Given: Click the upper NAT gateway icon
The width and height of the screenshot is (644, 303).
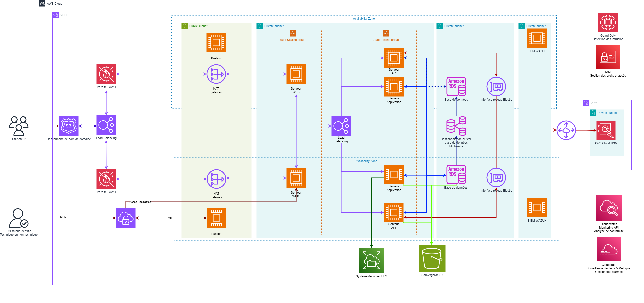Looking at the screenshot, I should (216, 74).
